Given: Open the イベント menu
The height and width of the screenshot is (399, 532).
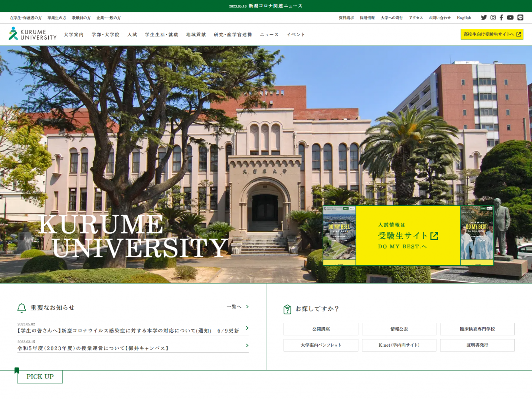Looking at the screenshot, I should click(296, 35).
